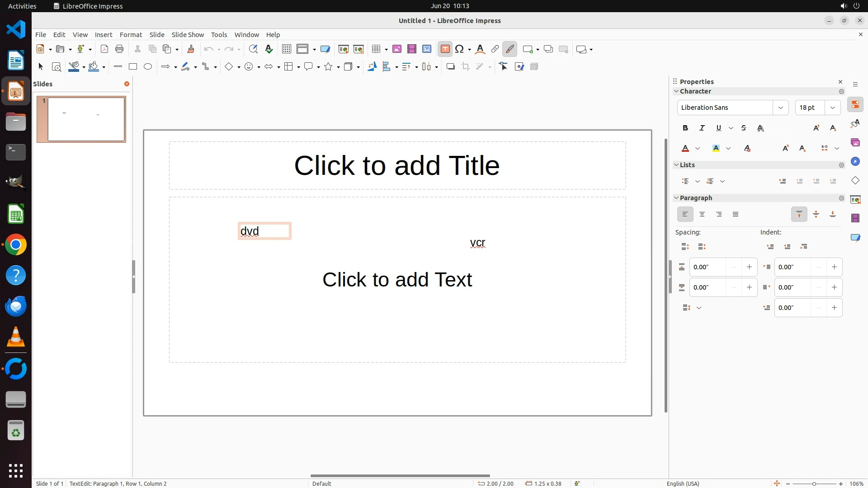The height and width of the screenshot is (488, 868).
Task: Expand the font size dropdown
Action: tap(832, 108)
